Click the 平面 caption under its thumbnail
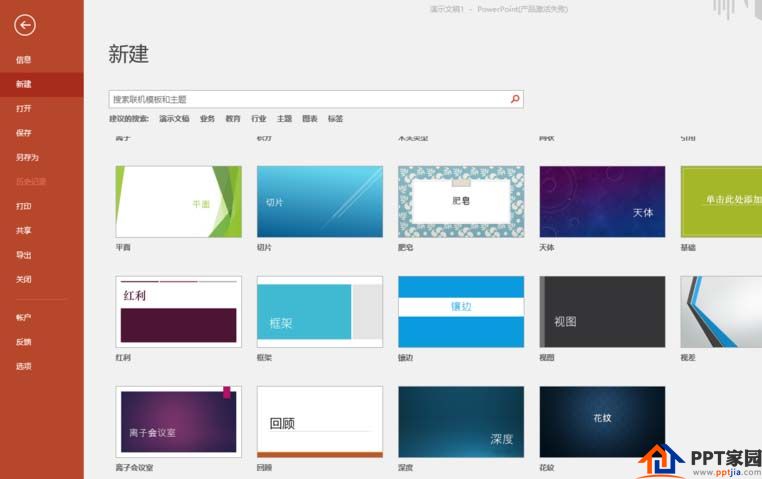The image size is (762, 479). click(x=123, y=247)
